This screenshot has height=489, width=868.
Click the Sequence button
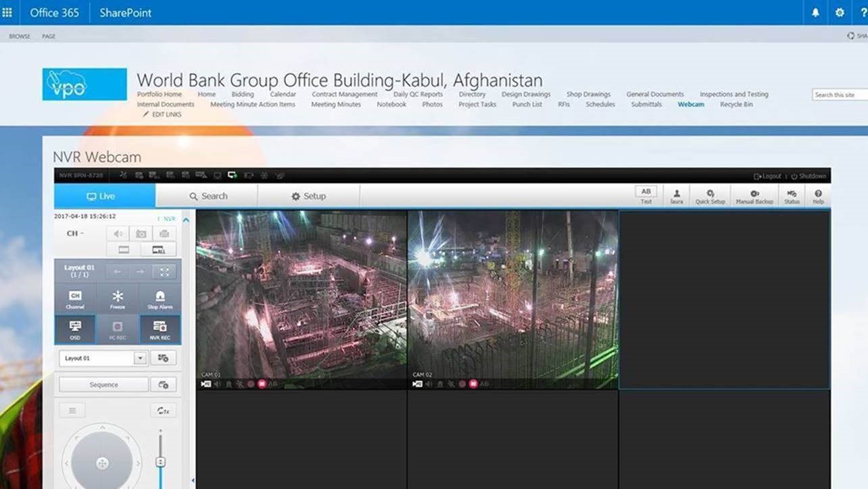coord(103,384)
